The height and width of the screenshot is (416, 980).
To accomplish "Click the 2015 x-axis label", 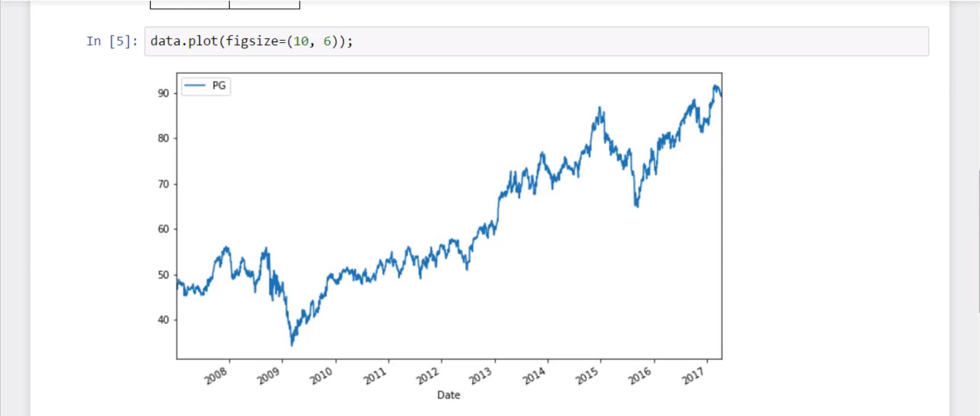I will (587, 376).
